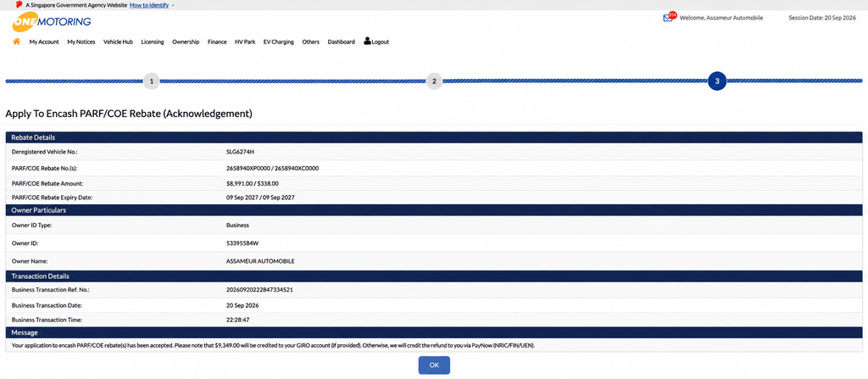Click Deregistered Vehicle No. label
Image resolution: width=868 pixels, height=379 pixels.
(46, 151)
